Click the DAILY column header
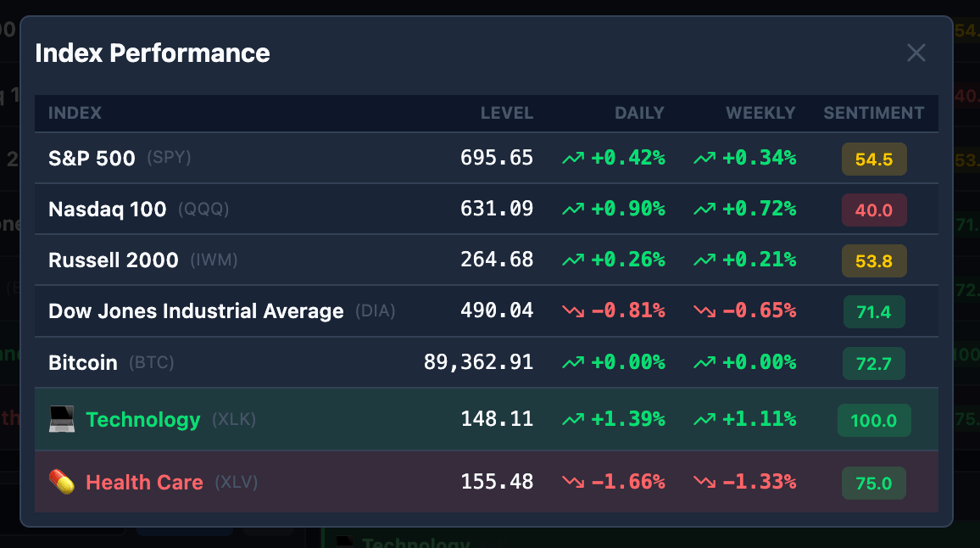980x548 pixels. [639, 113]
